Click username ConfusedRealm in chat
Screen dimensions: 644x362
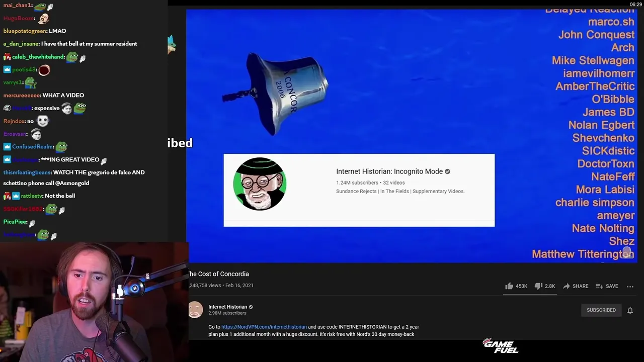tap(33, 147)
